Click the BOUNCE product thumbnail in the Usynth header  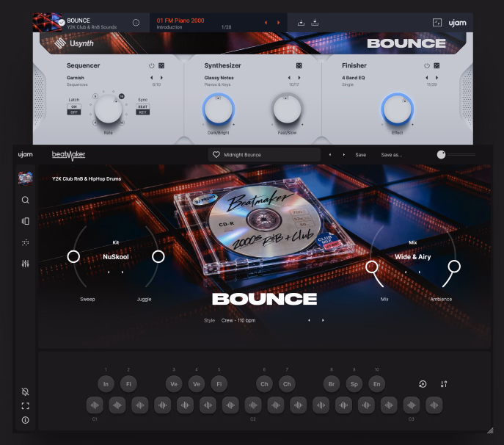pos(47,23)
